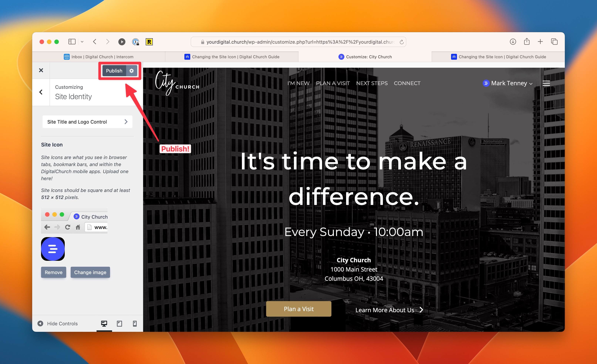Click the blue site icon thumbnail
The height and width of the screenshot is (364, 597).
coord(53,249)
